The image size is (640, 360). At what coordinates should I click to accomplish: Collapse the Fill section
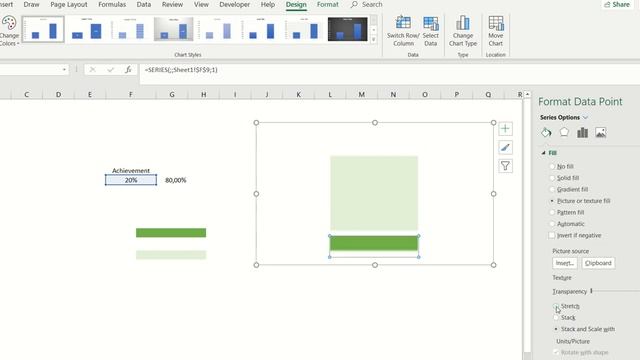coord(543,153)
